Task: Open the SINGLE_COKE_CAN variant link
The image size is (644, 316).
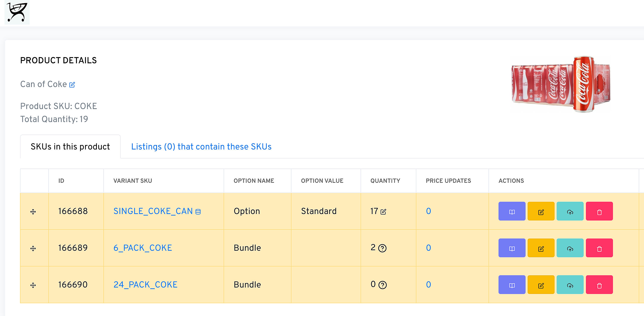Action: coord(153,211)
